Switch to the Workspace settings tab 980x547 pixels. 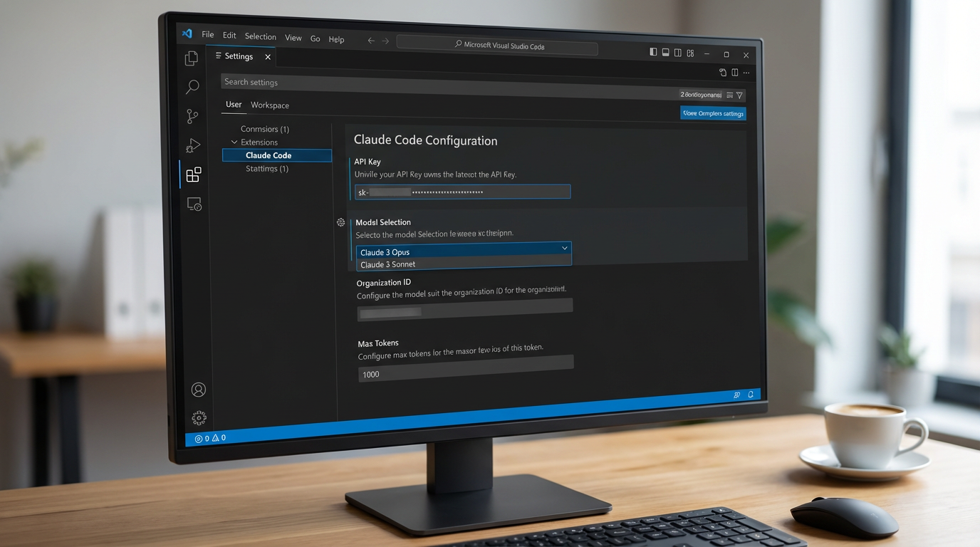coord(269,105)
